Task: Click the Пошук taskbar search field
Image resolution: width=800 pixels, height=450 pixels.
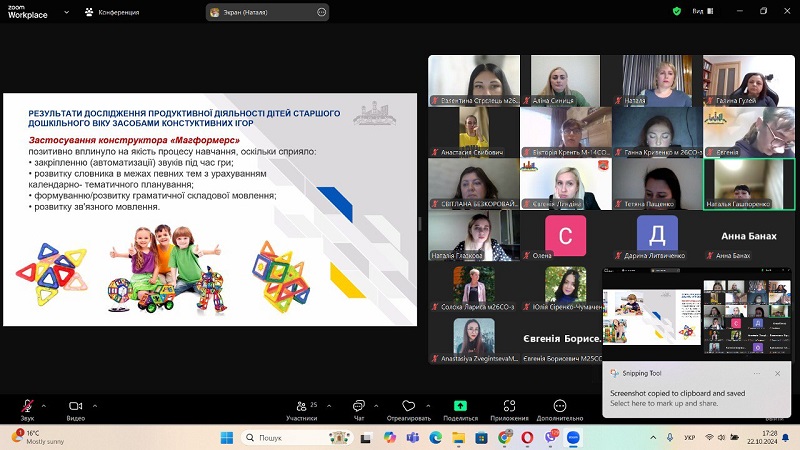Action: coord(297,437)
